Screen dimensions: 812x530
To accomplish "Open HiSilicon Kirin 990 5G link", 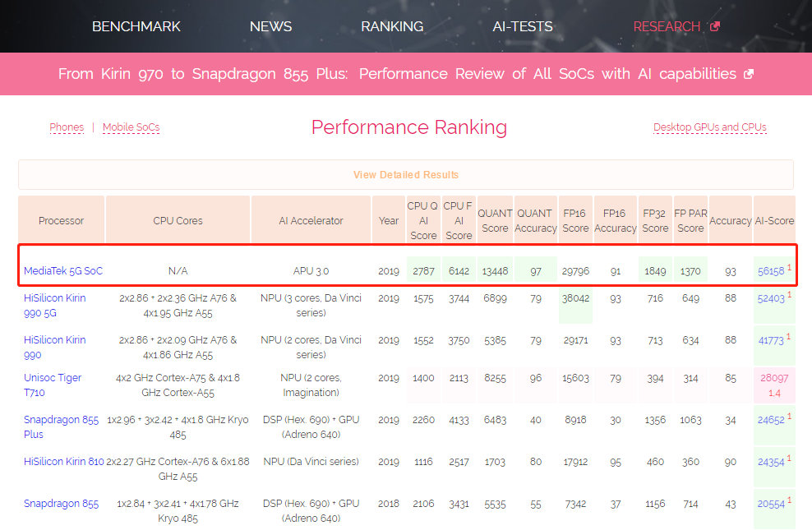I will pyautogui.click(x=55, y=306).
